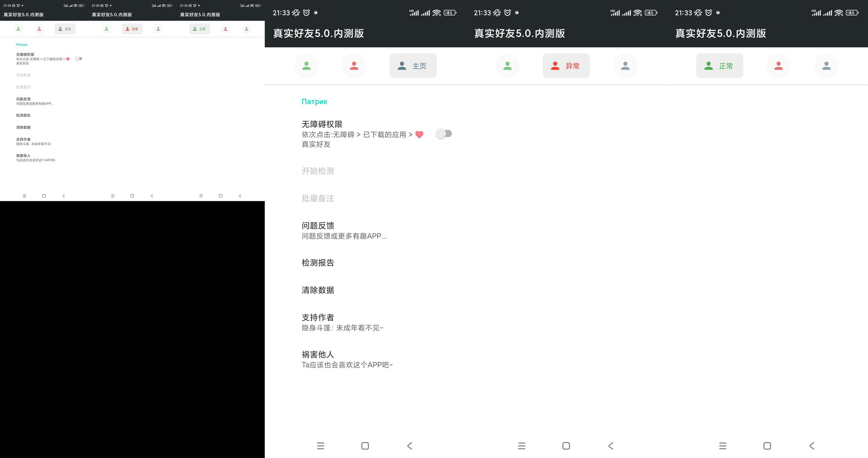Tap gray person icon on large 正常 screen
This screenshot has width=868, height=458.
tap(826, 66)
